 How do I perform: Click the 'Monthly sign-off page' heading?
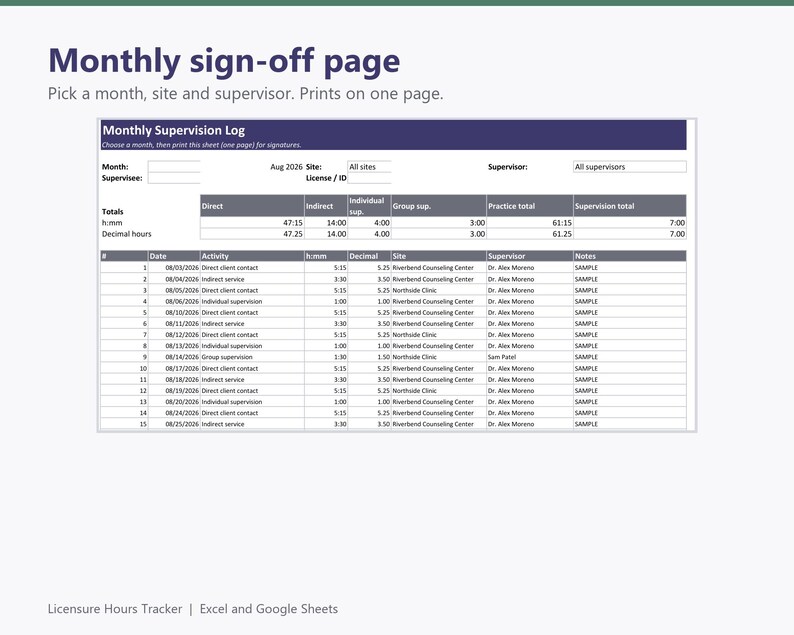coord(224,61)
